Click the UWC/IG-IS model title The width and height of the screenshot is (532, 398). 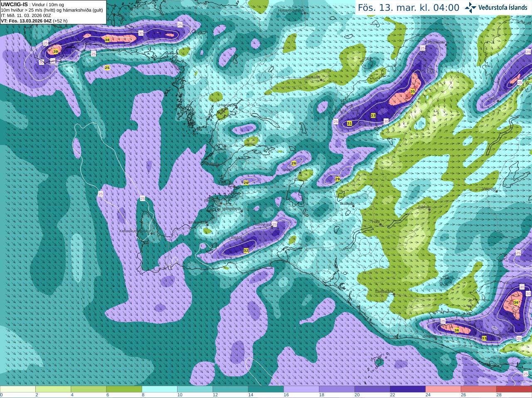click(14, 4)
